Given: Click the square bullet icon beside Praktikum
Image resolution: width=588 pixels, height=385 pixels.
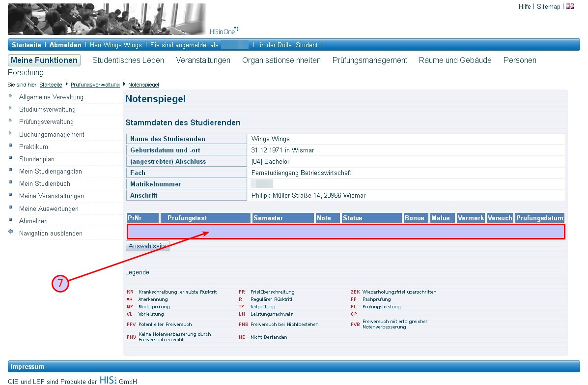Looking at the screenshot, I should 11,146.
